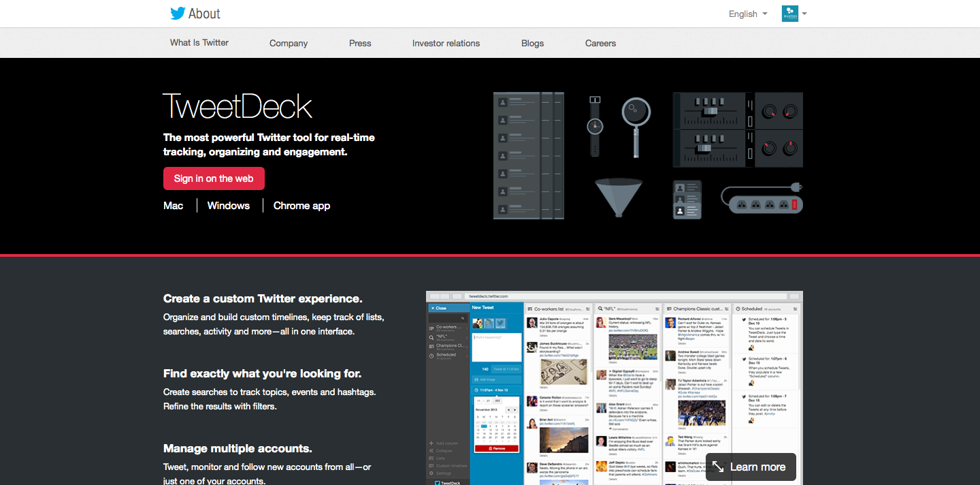Visit the Blogs section
Screen dimensions: 980x485
532,43
